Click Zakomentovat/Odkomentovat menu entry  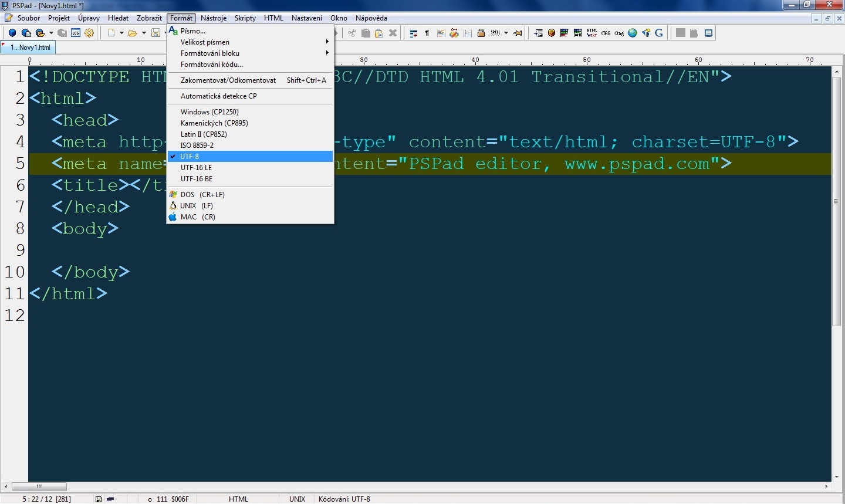click(x=228, y=80)
